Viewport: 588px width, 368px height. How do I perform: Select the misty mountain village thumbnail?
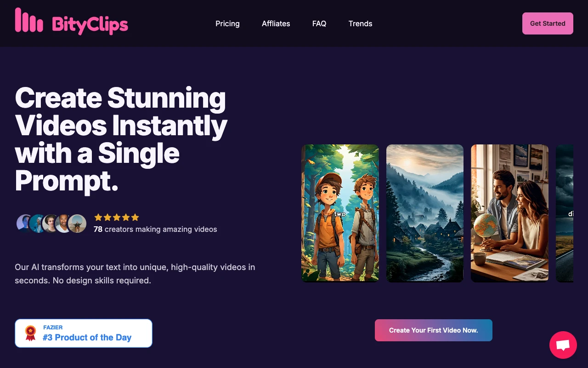click(x=424, y=213)
